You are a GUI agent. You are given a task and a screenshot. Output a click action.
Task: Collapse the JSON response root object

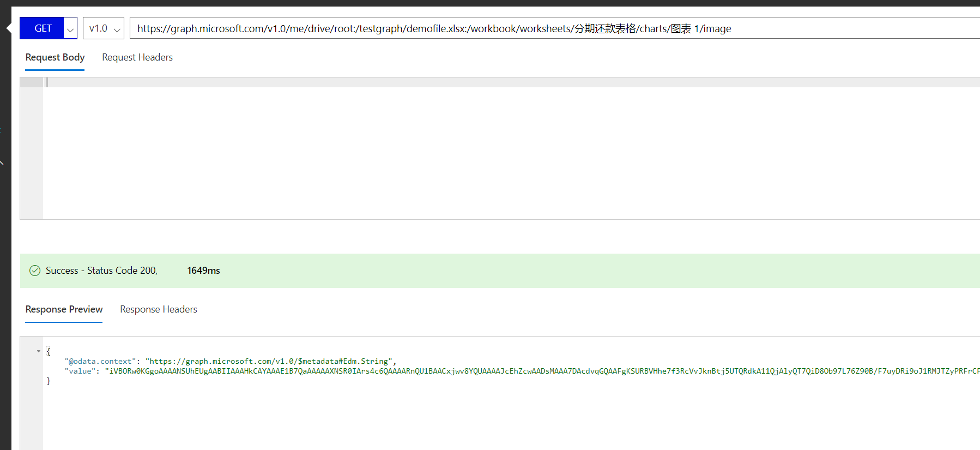[x=39, y=351]
